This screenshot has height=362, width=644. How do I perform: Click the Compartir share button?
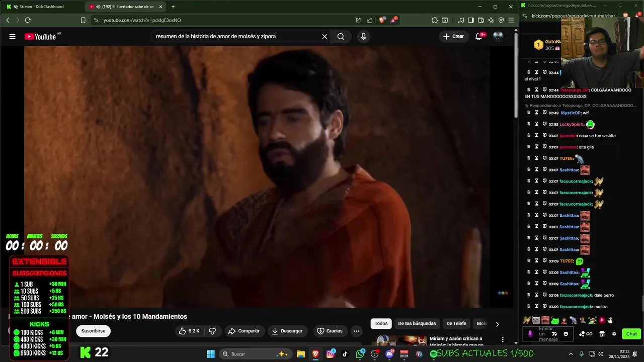click(244, 331)
